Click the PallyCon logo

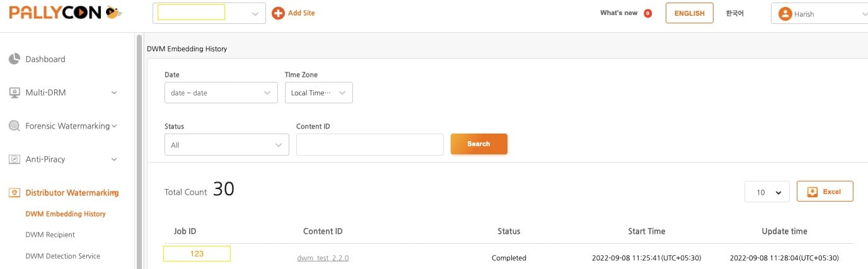coord(66,13)
